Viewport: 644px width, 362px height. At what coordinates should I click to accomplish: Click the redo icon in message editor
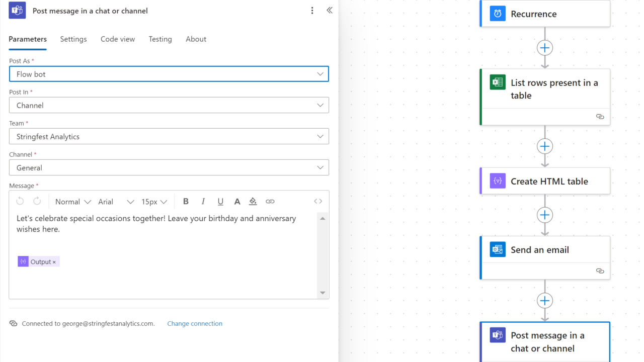[37, 202]
